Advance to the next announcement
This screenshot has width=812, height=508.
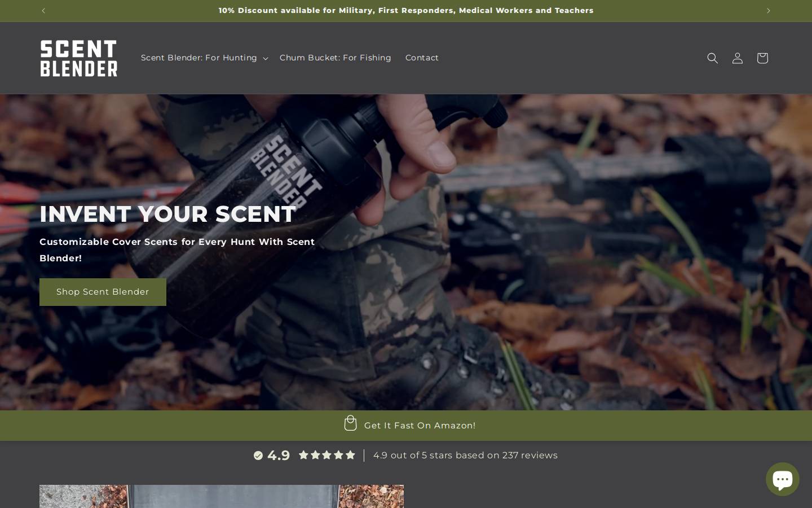click(768, 11)
